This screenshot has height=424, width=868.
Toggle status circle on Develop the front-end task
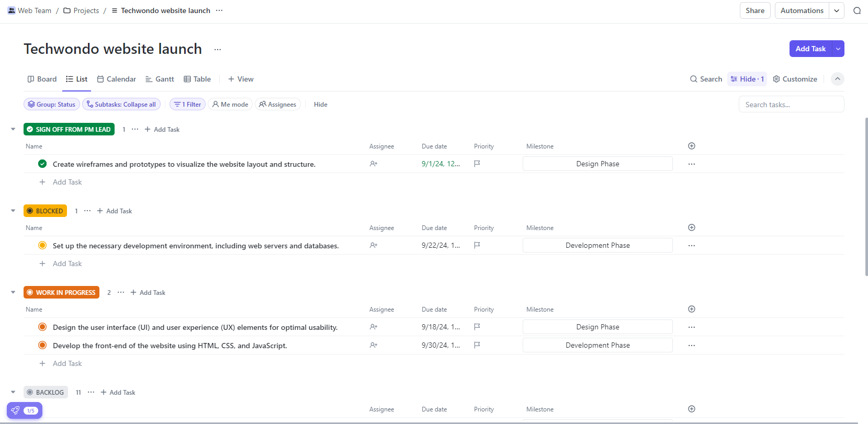42,345
